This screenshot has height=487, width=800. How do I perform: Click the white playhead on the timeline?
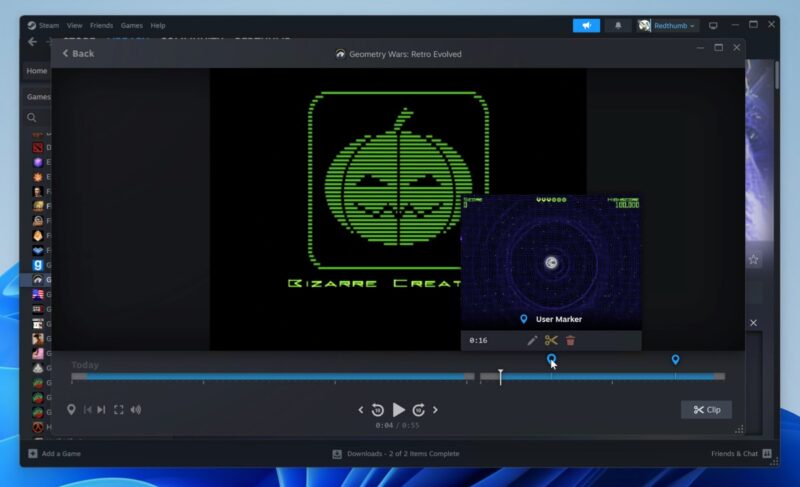501,377
